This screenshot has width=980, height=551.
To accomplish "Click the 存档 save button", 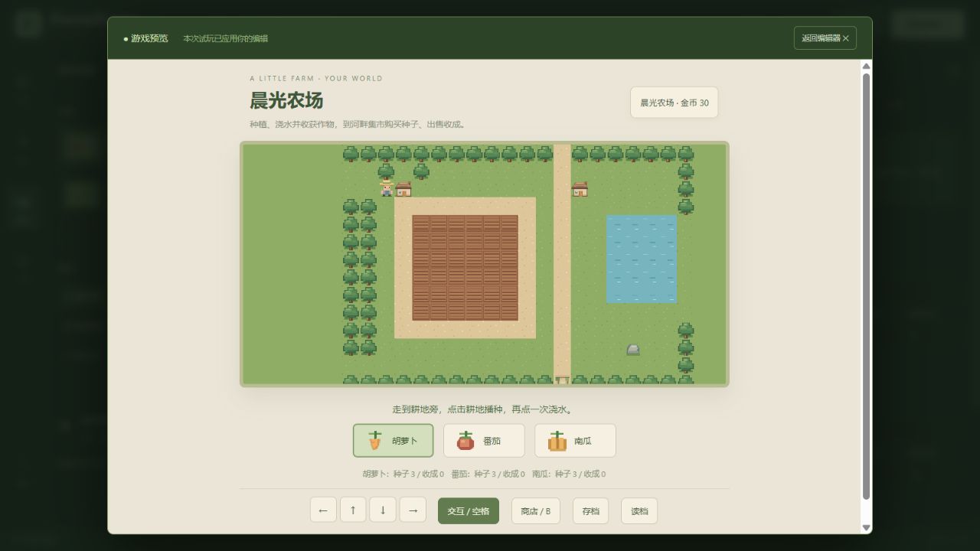I will pos(590,511).
